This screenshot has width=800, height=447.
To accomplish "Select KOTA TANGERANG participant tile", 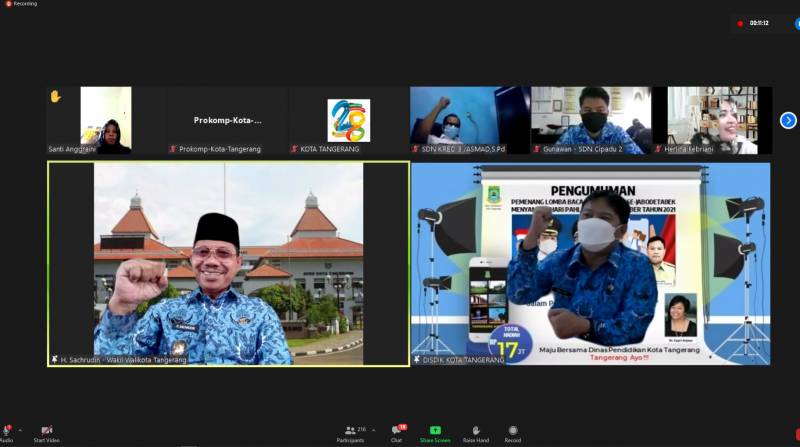I will tap(348, 120).
